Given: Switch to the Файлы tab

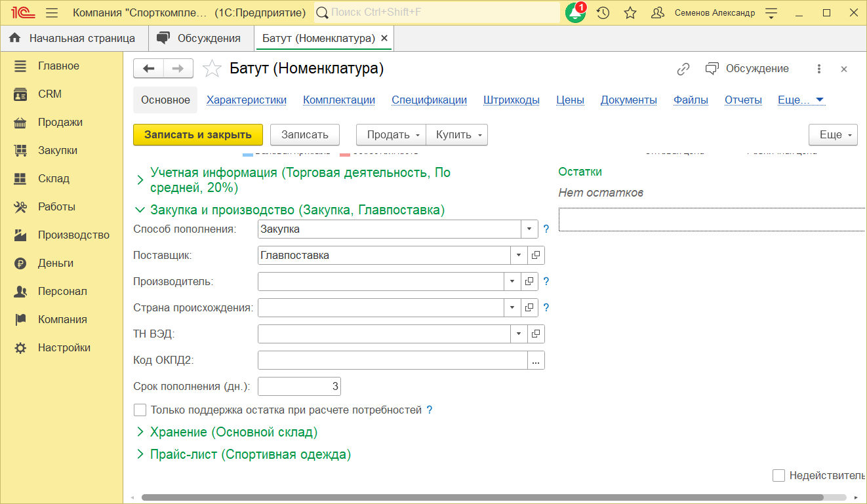Looking at the screenshot, I should [x=691, y=100].
